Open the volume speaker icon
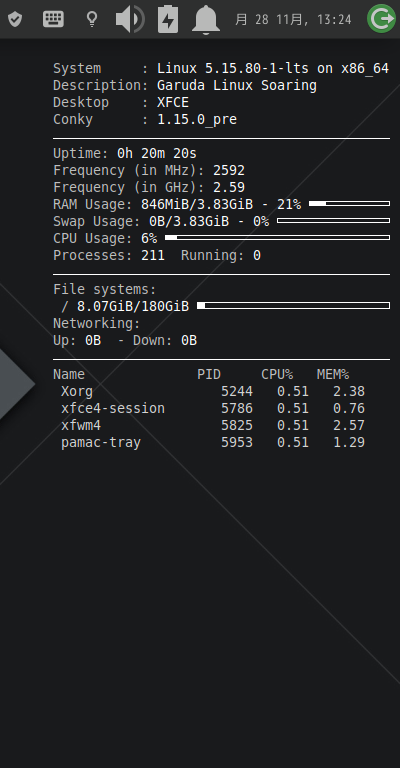The width and height of the screenshot is (400, 768). coord(130,20)
